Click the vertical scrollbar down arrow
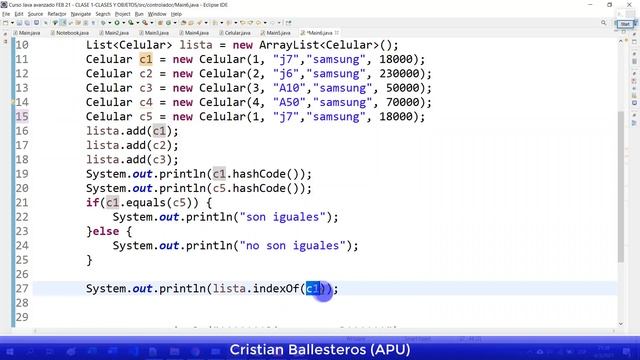Image resolution: width=640 pixels, height=360 pixels. [x=621, y=324]
